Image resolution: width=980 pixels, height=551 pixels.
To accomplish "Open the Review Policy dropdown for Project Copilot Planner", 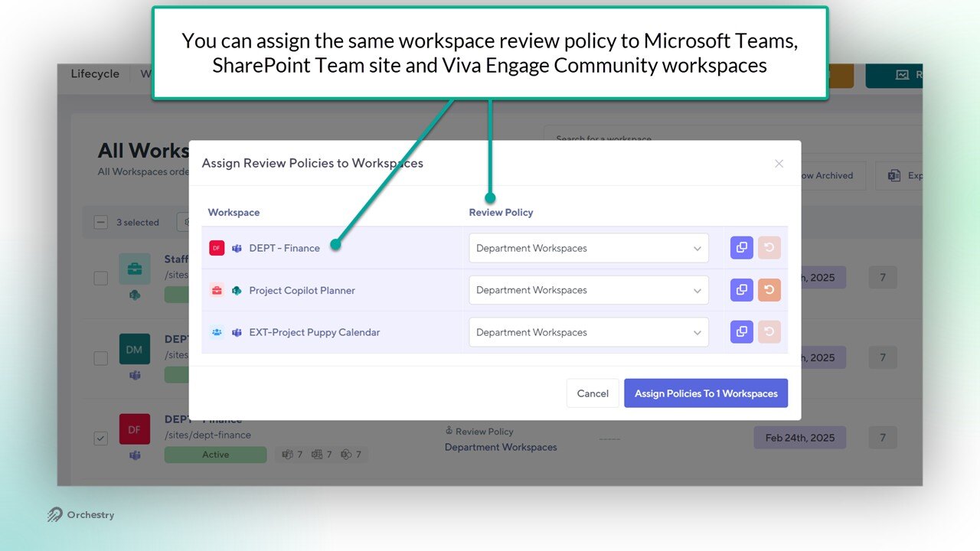I will tap(589, 290).
